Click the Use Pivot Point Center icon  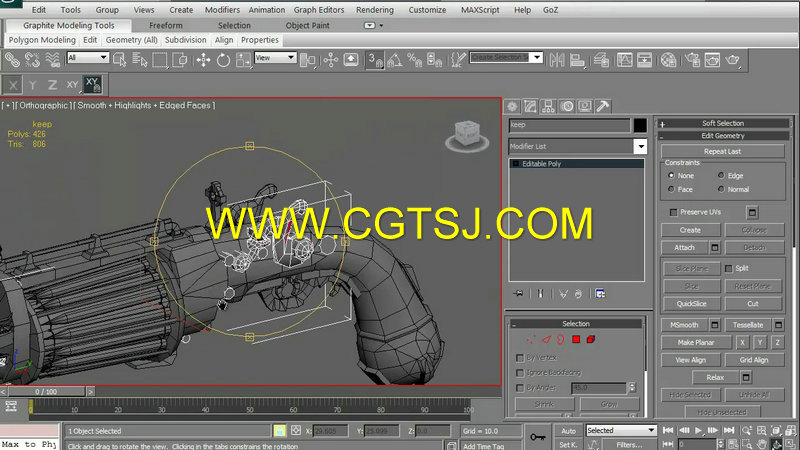coord(308,60)
